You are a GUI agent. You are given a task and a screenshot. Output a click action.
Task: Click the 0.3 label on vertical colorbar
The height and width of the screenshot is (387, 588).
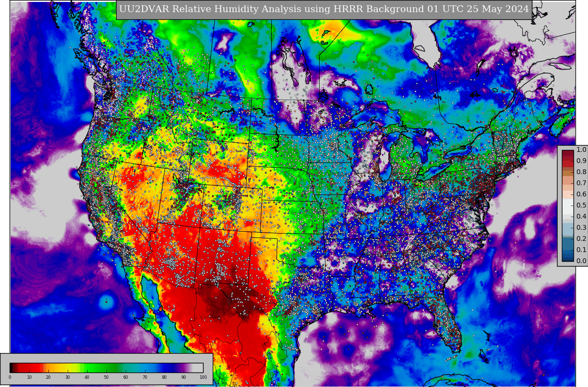(581, 228)
